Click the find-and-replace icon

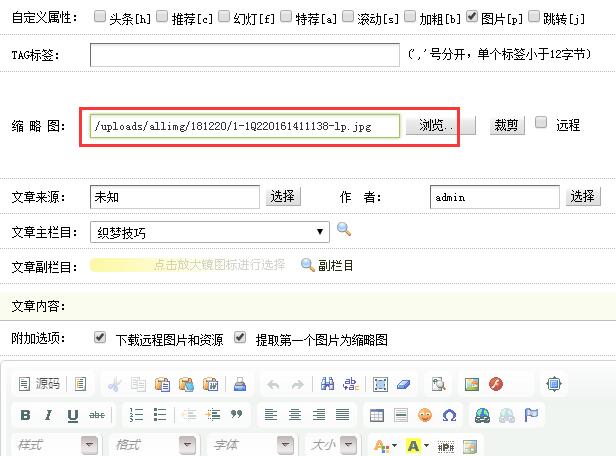point(351,384)
